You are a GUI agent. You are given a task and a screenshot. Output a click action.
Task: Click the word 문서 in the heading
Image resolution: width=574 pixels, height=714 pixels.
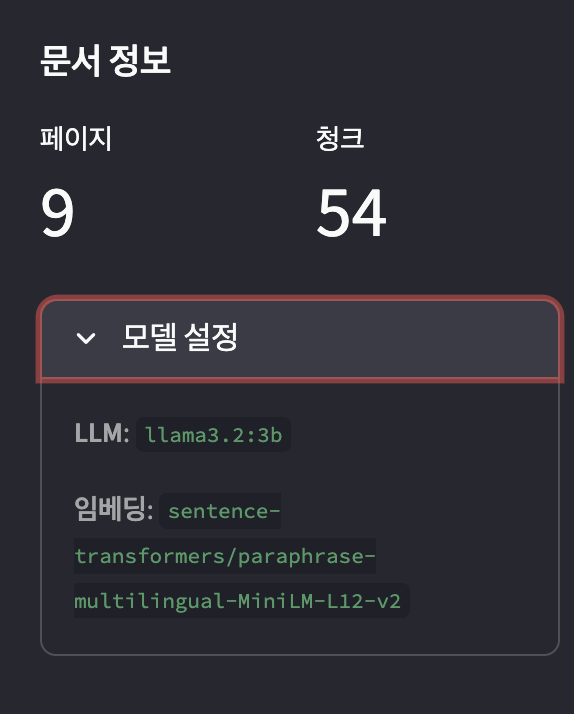point(70,60)
